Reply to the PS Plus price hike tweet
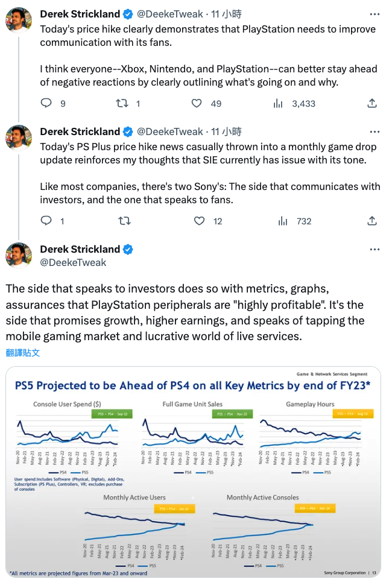The height and width of the screenshot is (579, 392). coord(46,221)
